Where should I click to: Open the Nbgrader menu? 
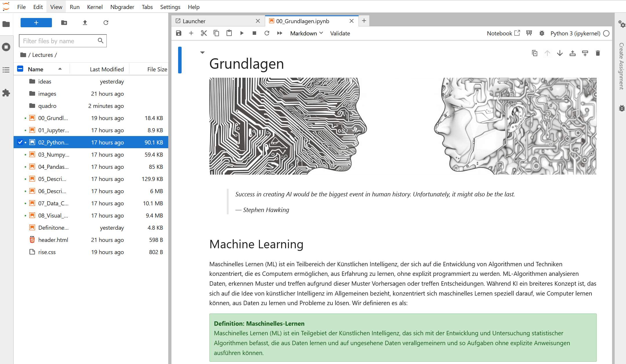click(122, 7)
